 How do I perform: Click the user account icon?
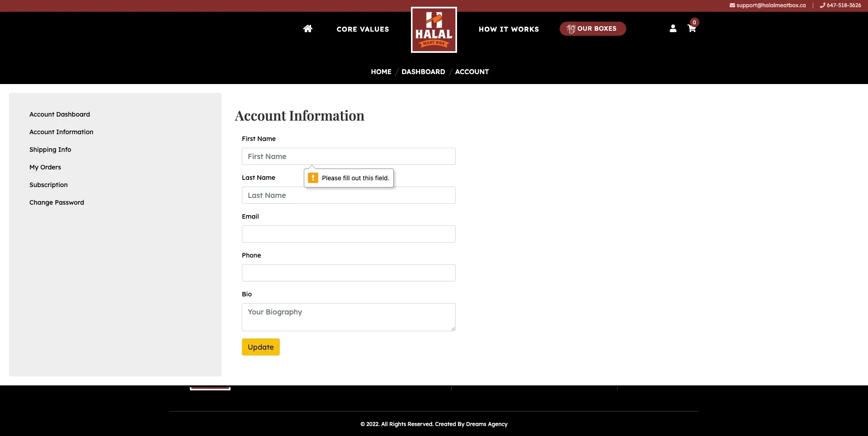coord(672,28)
